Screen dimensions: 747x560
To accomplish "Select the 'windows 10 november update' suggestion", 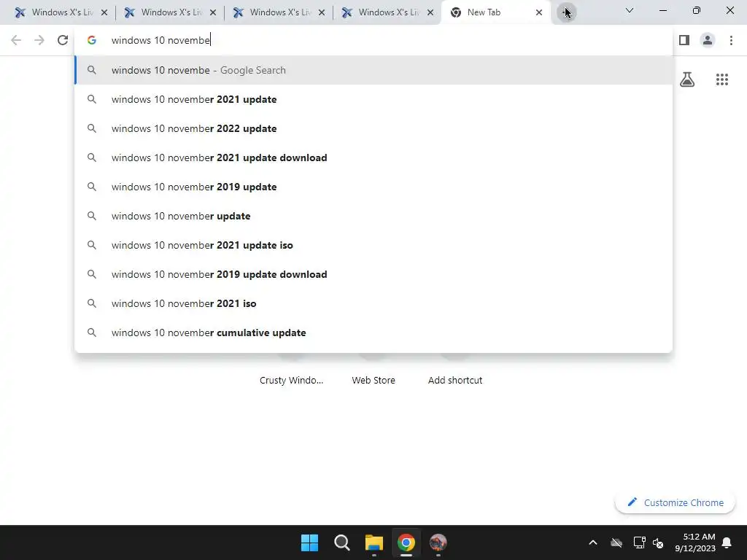I will click(373, 216).
